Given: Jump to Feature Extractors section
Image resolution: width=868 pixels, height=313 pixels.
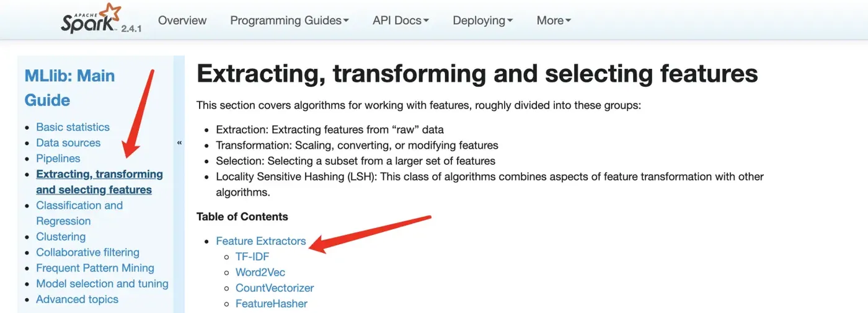Looking at the screenshot, I should pyautogui.click(x=261, y=241).
